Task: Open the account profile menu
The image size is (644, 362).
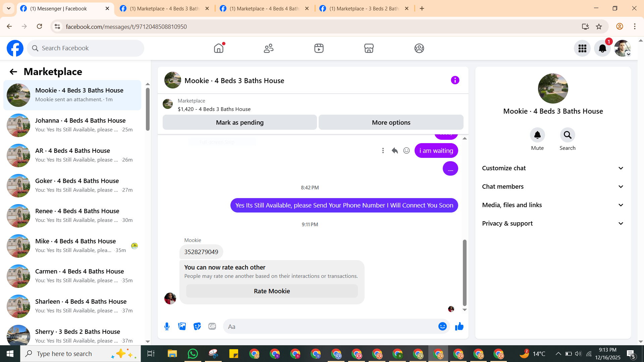Action: coord(623,49)
